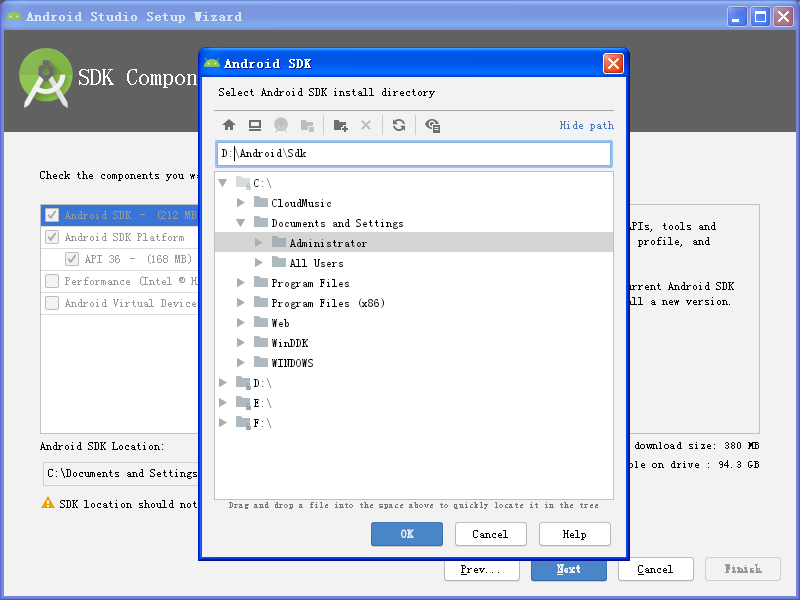Viewport: 800px width, 600px height.
Task: Select the Program Files (x86) folder
Action: (328, 303)
